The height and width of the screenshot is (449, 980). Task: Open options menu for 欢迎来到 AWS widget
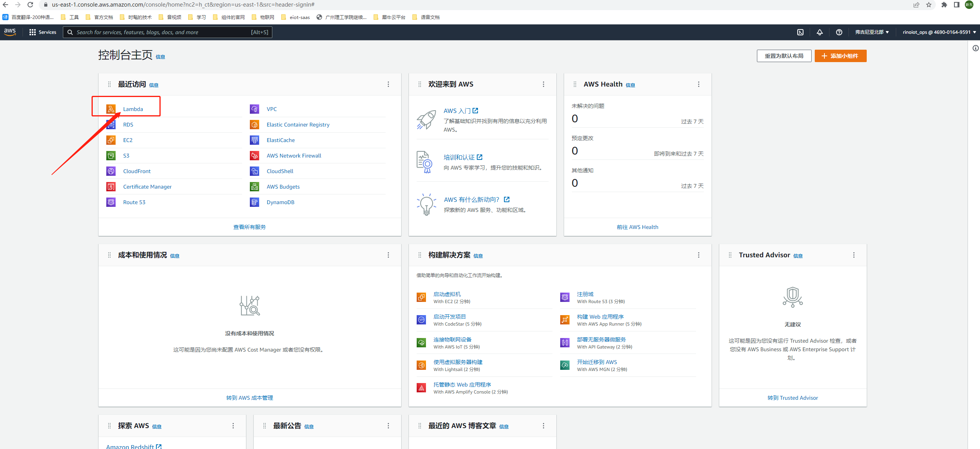[544, 84]
